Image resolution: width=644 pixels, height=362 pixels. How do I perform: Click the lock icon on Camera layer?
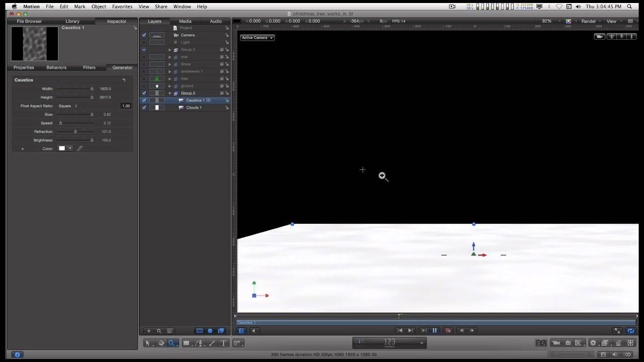coord(227,35)
